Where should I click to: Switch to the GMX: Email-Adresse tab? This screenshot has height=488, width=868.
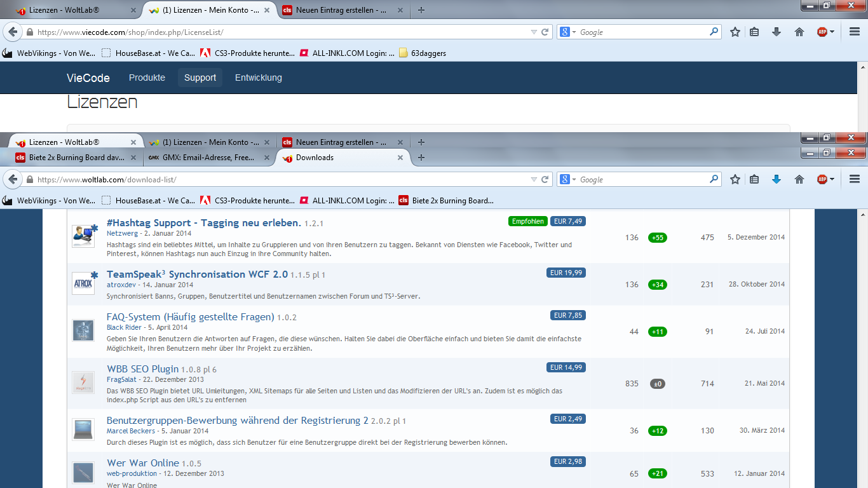point(205,158)
